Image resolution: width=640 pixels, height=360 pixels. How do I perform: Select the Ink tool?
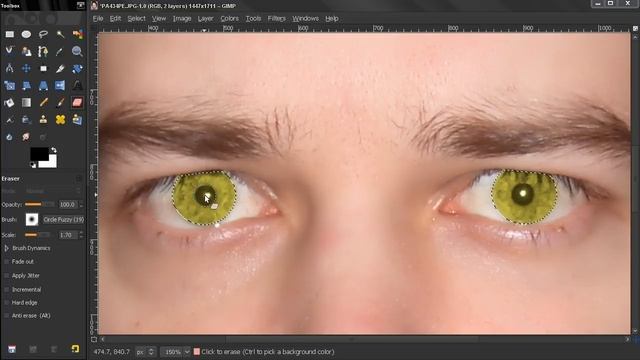(26, 120)
